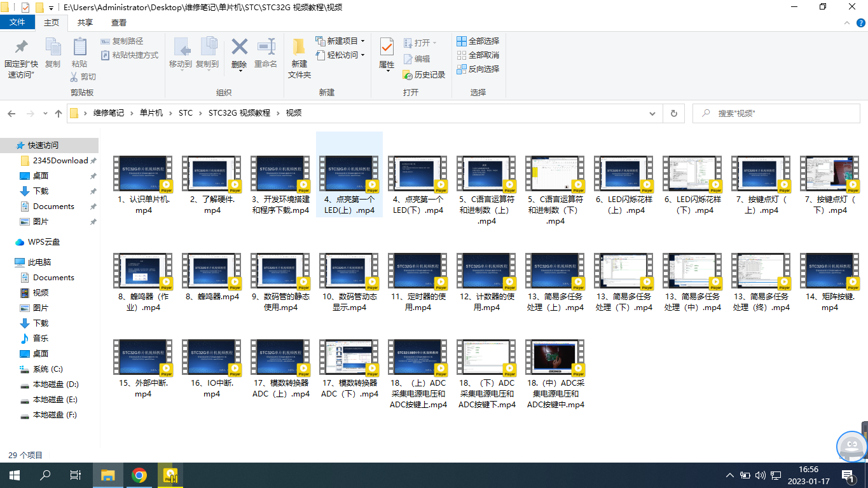Open the 文件 menu tab
The width and height of the screenshot is (868, 488).
[x=17, y=22]
